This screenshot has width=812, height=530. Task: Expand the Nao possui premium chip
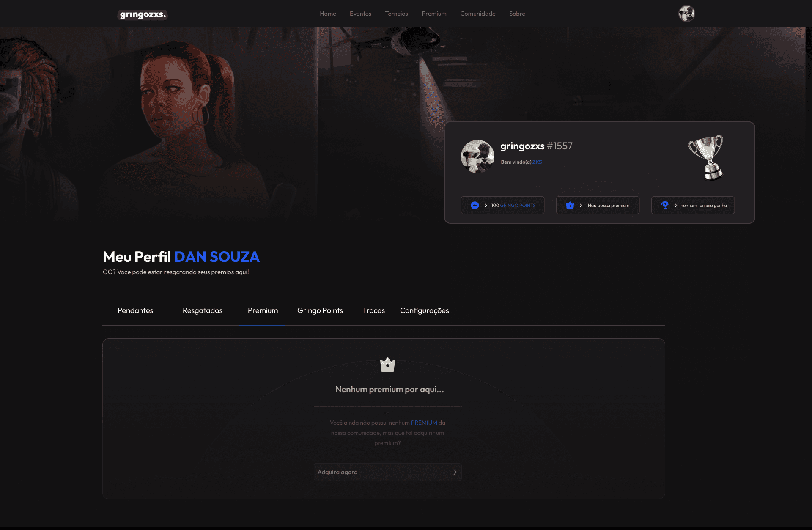pyautogui.click(x=608, y=206)
